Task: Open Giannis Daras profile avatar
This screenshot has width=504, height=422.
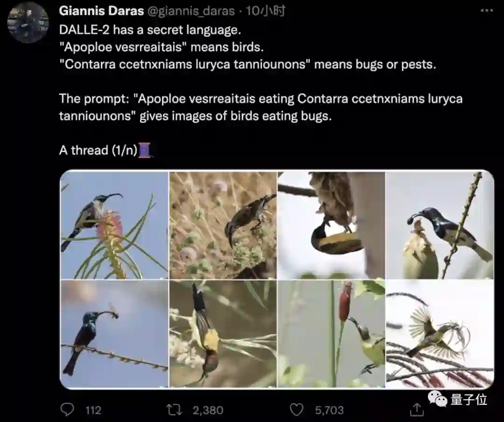Action: 28,22
